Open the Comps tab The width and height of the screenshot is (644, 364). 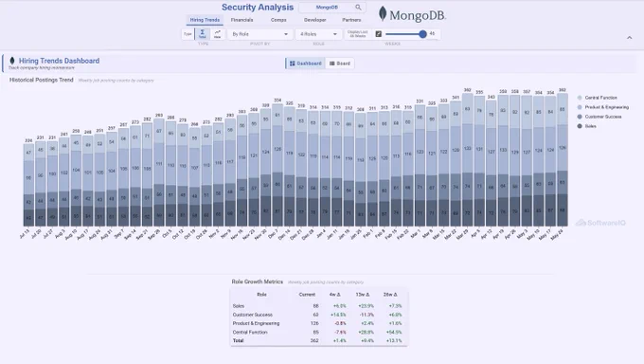tap(278, 20)
